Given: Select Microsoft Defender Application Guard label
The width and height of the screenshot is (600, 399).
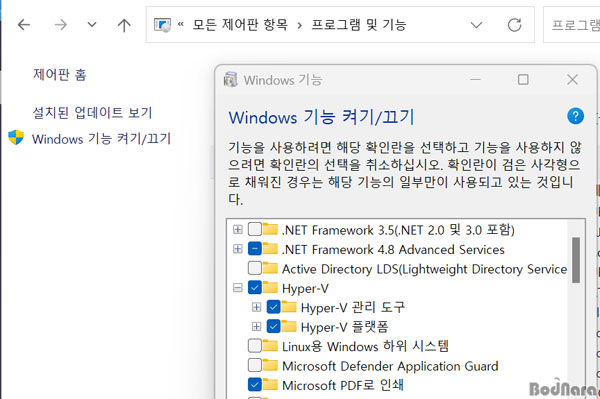Looking at the screenshot, I should (390, 366).
